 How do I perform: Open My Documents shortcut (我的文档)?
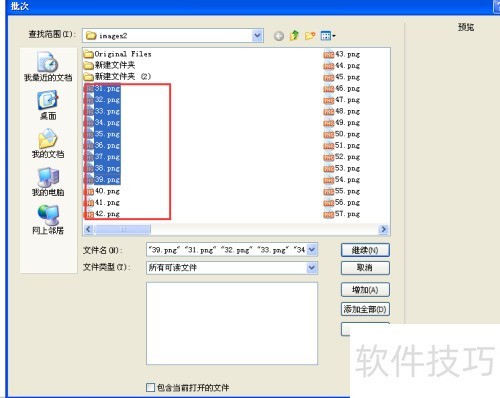point(48,144)
